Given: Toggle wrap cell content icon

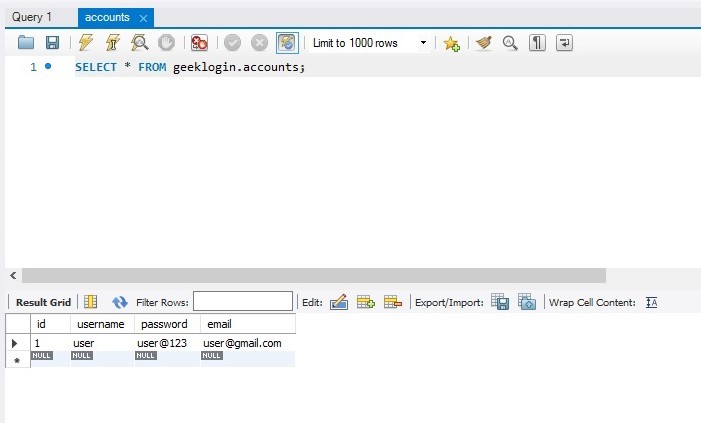Looking at the screenshot, I should pyautogui.click(x=652, y=302).
